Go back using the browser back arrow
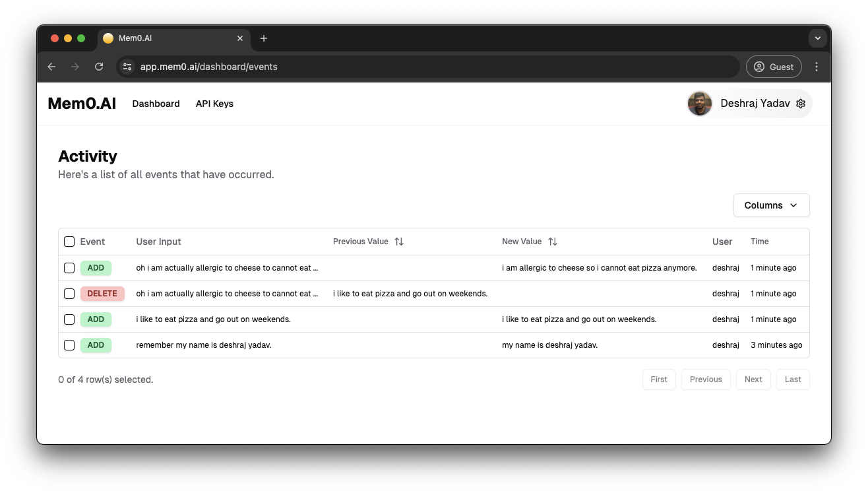 [51, 67]
